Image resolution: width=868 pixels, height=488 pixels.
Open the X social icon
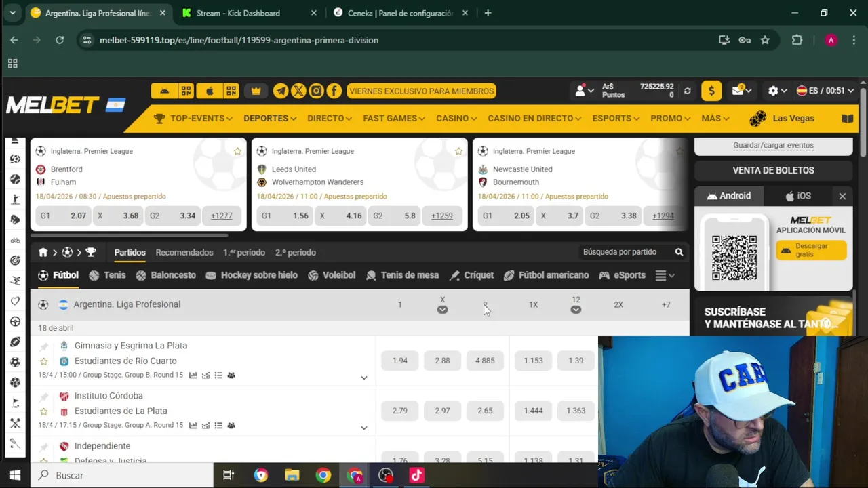click(298, 91)
